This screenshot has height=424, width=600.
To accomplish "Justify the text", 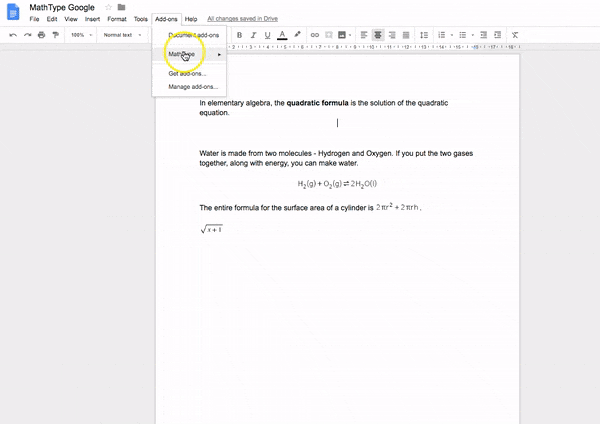I will point(406,35).
